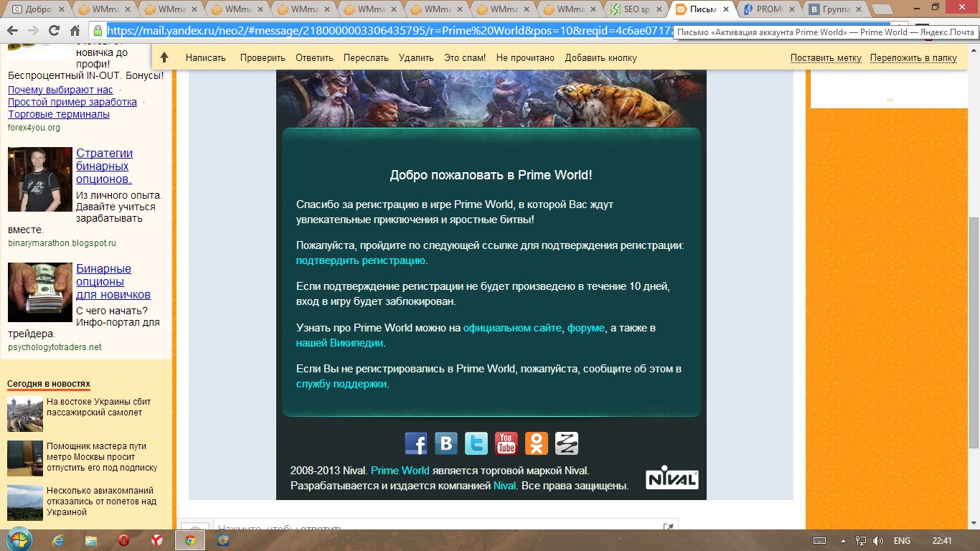Open 'Бинарные опционы для новичков' ad link
Screen dimensions: 980x551
point(113,281)
